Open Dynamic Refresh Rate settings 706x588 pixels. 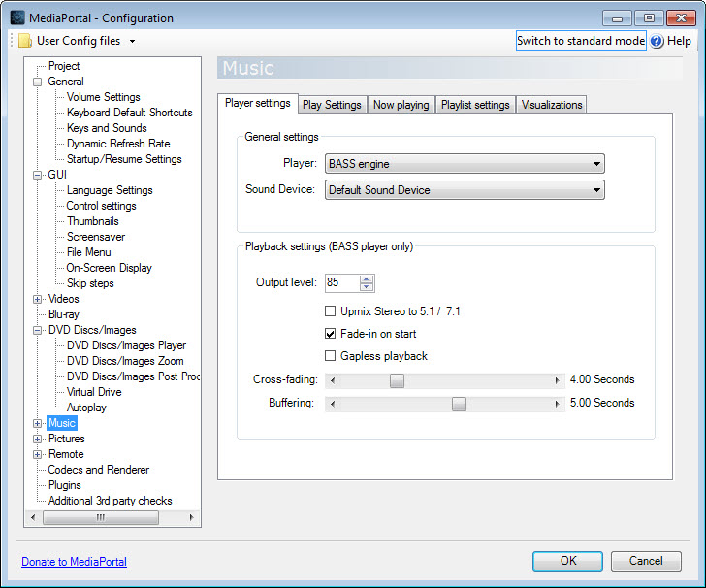click(118, 144)
